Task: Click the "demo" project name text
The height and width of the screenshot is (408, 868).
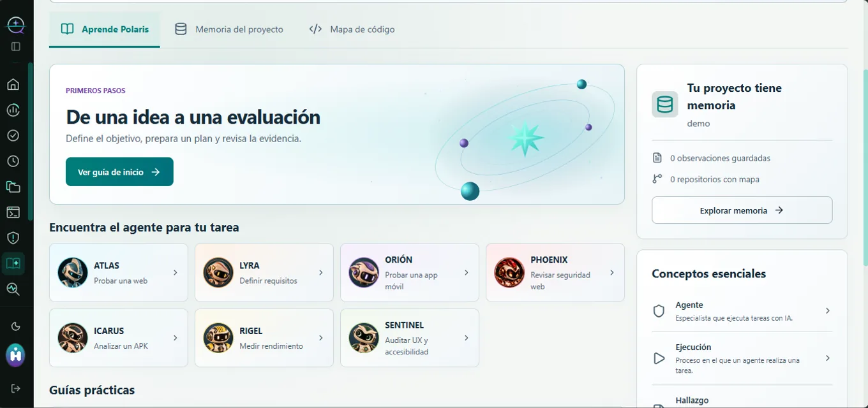Action: (698, 124)
